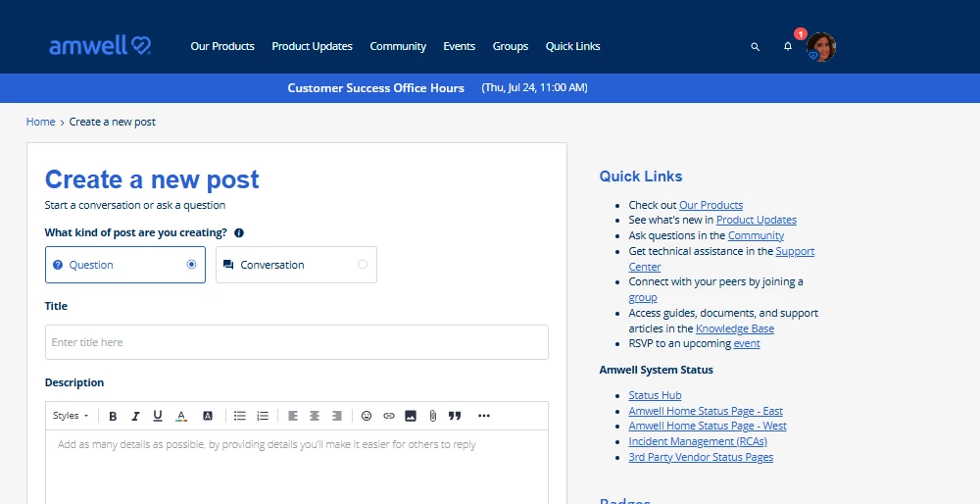Screen dimensions: 980x504
Task: Open the text color picker
Action: [181, 416]
